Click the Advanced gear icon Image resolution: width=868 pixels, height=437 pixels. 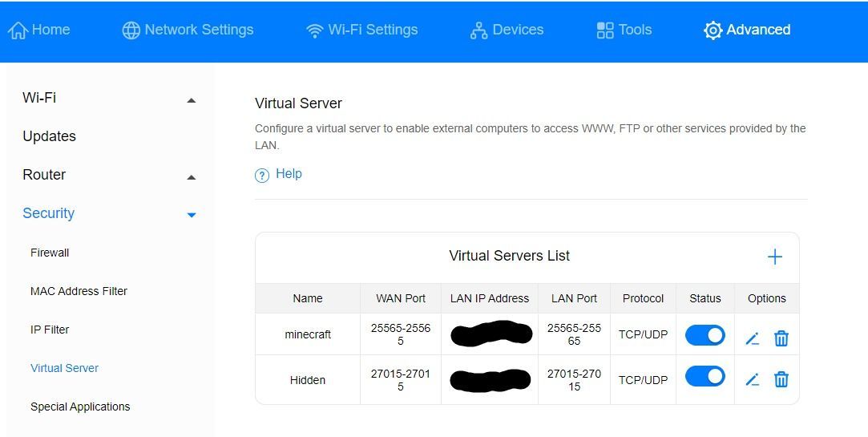[x=713, y=30]
